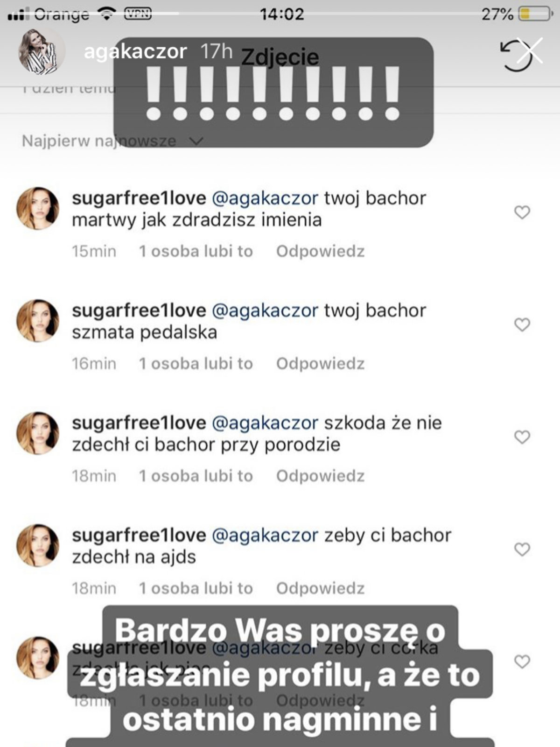This screenshot has width=560, height=747.
Task: Reply to the 15min comment via Odpowiedz
Action: tap(320, 251)
